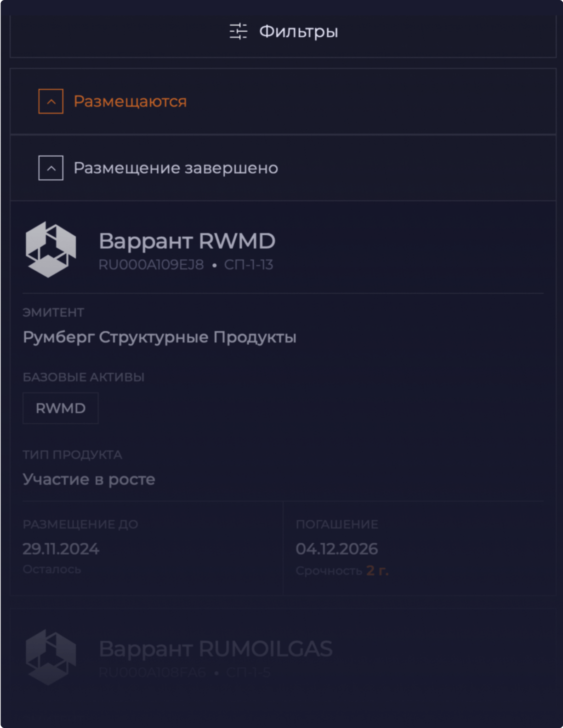Select the RWMD base asset tag
The height and width of the screenshot is (728, 563).
click(60, 408)
